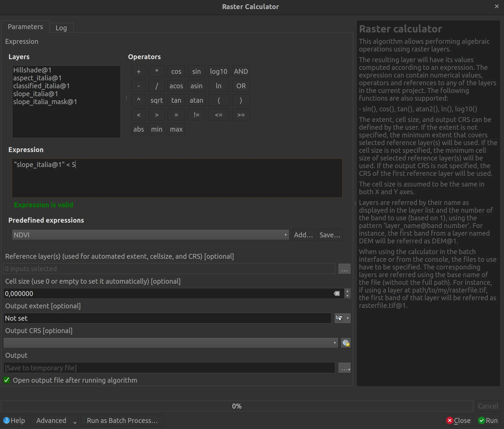Expand the Output CRS dropdown
Viewport: 504px width, 429px height.
(x=335, y=343)
